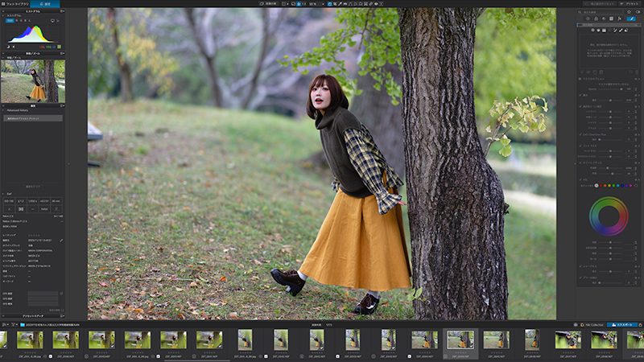Click the sort icon at filmstrip left
The width and height of the screenshot is (644, 362).
pos(5,325)
